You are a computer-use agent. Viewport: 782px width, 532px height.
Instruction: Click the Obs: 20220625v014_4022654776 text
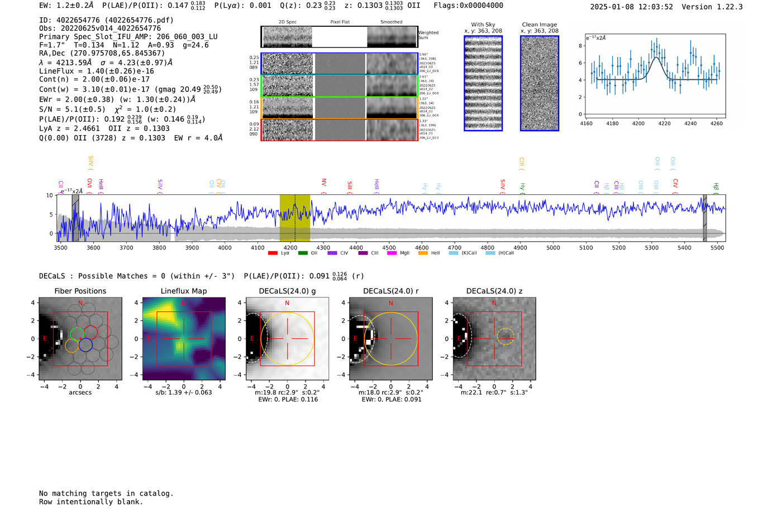click(x=100, y=28)
